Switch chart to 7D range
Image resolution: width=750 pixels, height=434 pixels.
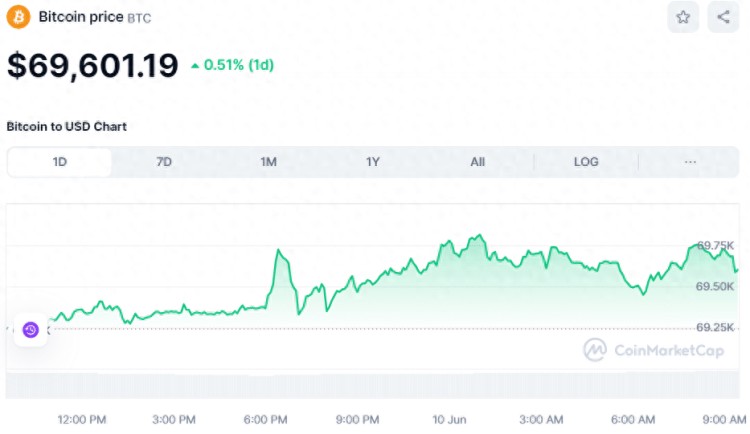pos(164,162)
